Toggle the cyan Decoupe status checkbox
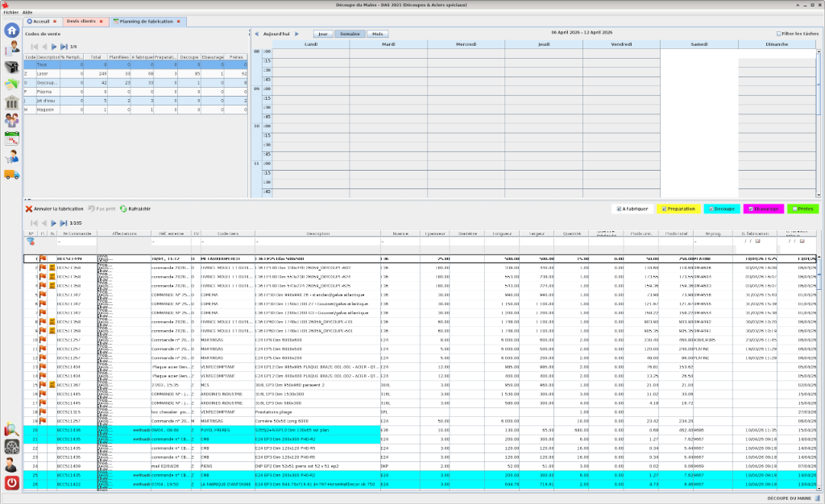Image resolution: width=825 pixels, height=504 pixels. click(711, 209)
